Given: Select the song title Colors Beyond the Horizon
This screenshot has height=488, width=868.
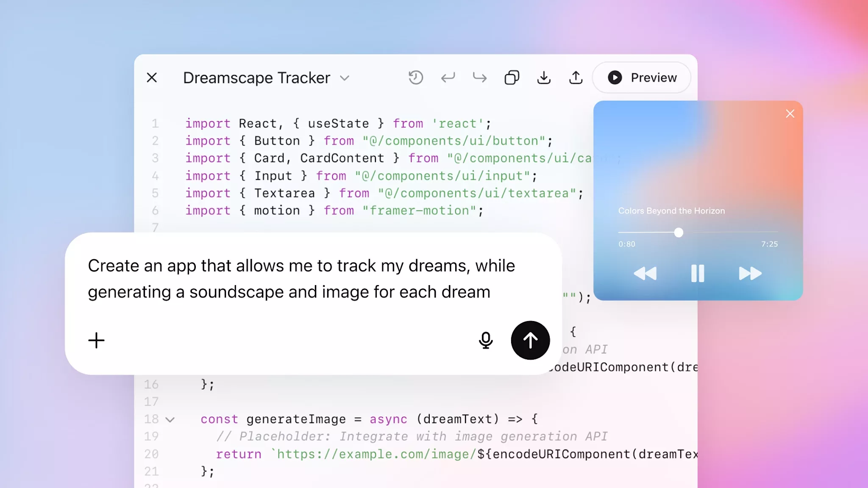Looking at the screenshot, I should tap(671, 211).
